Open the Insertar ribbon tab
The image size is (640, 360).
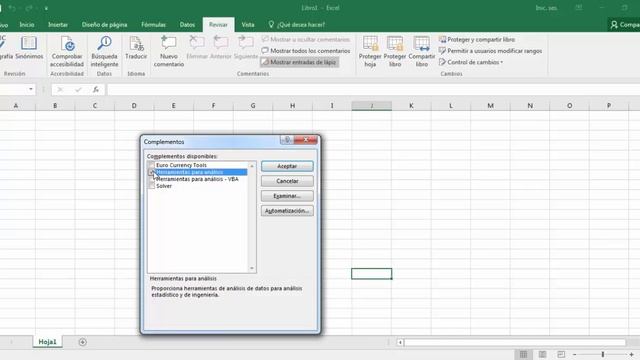pyautogui.click(x=58, y=24)
